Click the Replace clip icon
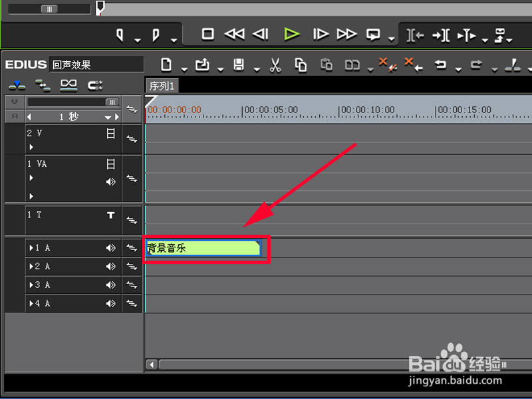The image size is (532, 399). click(352, 65)
